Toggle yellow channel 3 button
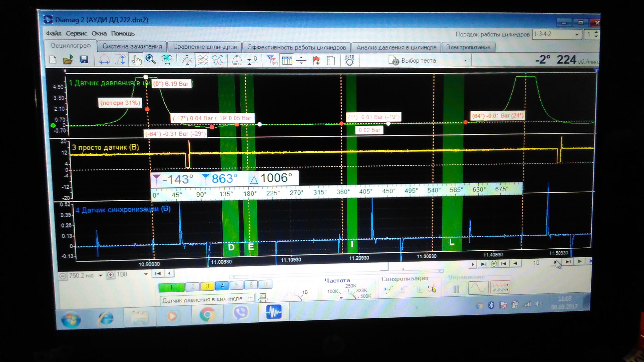 click(207, 286)
